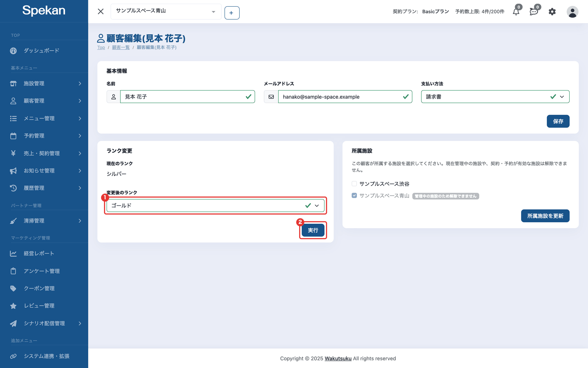The image size is (588, 368).
Task: Click the 実行 button to change rank
Action: 313,230
